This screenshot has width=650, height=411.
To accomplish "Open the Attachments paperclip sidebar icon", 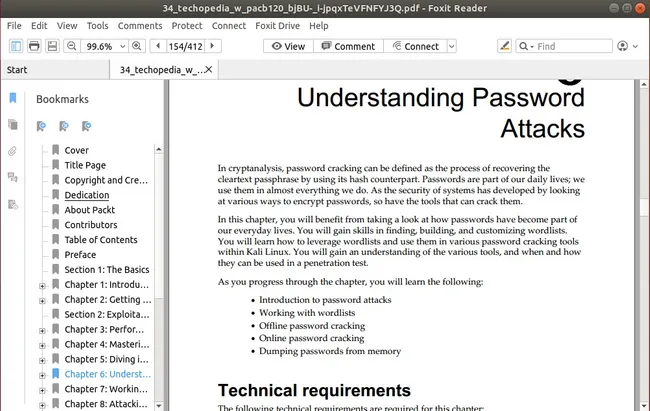I will (13, 151).
